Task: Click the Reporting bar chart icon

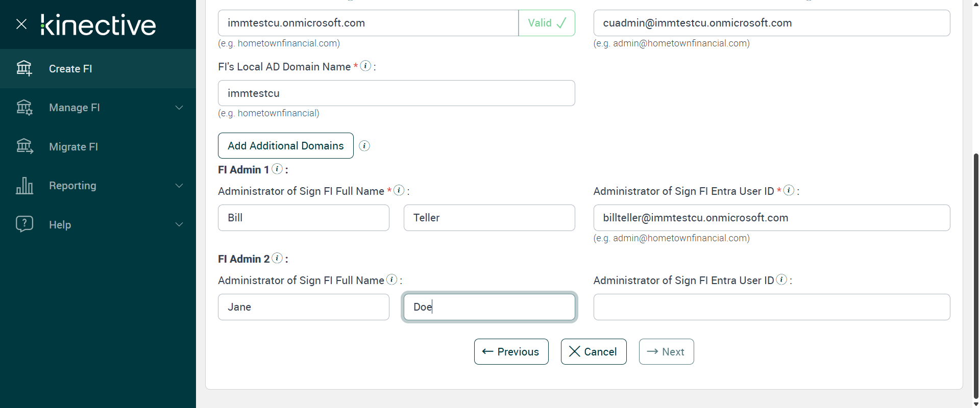Action: coord(24,186)
